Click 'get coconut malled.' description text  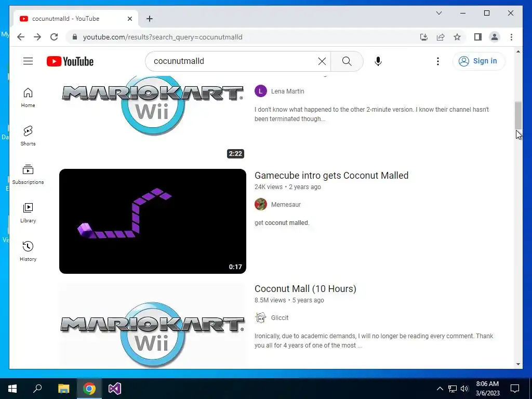tap(282, 223)
